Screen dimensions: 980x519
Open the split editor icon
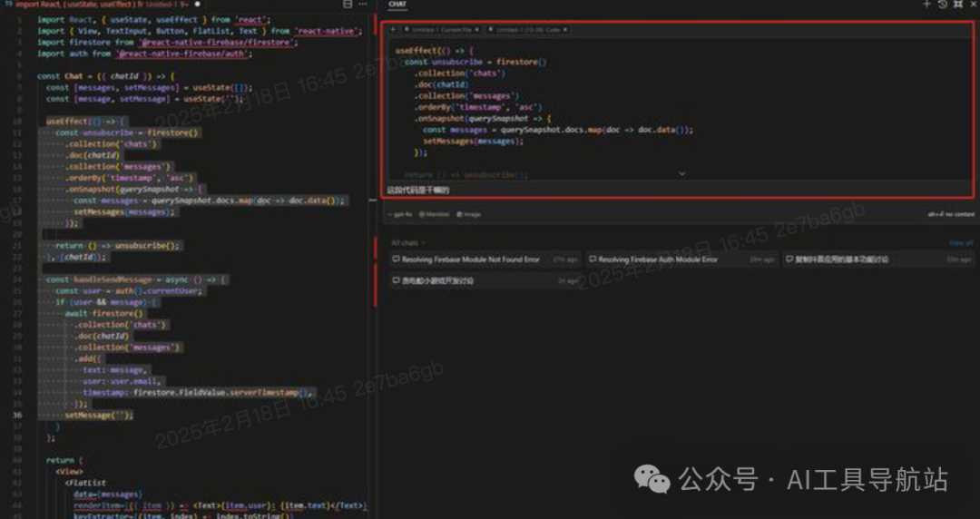point(348,4)
